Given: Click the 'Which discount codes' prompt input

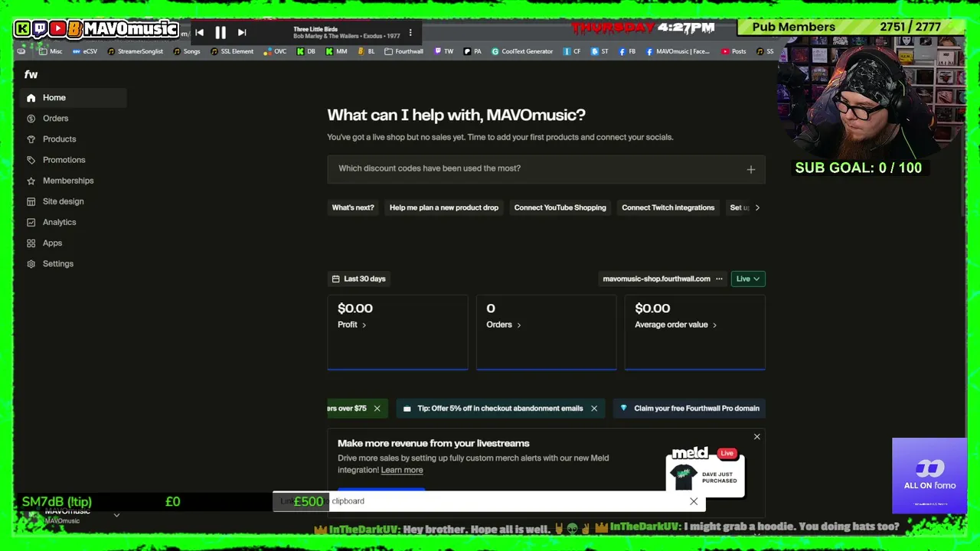Looking at the screenshot, I should [x=546, y=169].
